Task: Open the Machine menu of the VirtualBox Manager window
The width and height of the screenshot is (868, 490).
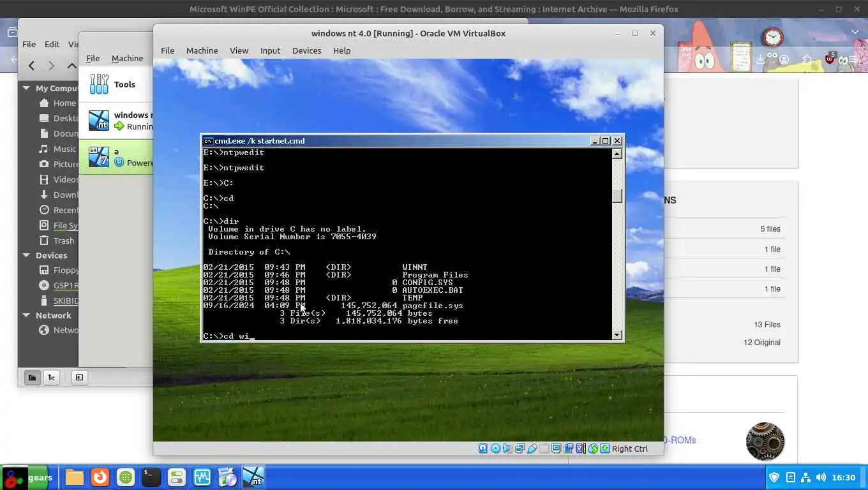Action: [x=127, y=58]
